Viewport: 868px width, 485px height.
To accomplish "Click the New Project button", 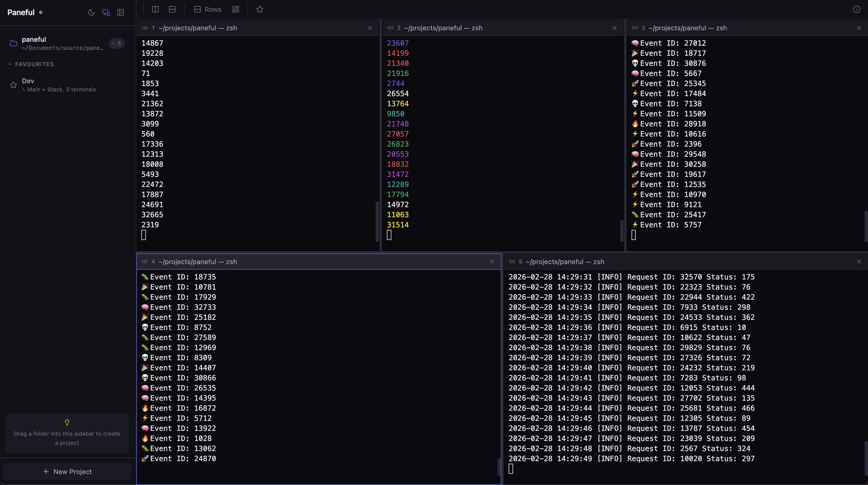I will [67, 472].
